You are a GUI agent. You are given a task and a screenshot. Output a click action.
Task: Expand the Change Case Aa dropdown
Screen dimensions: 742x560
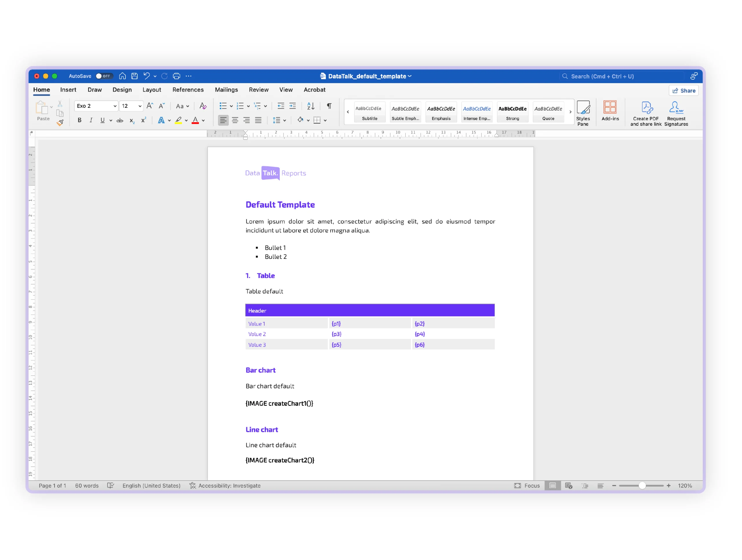(x=183, y=106)
